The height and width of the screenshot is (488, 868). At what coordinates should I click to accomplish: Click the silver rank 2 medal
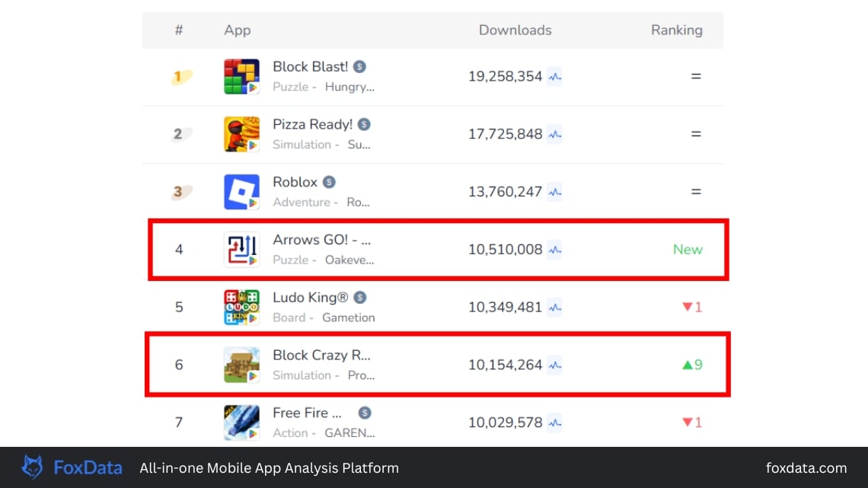click(181, 134)
